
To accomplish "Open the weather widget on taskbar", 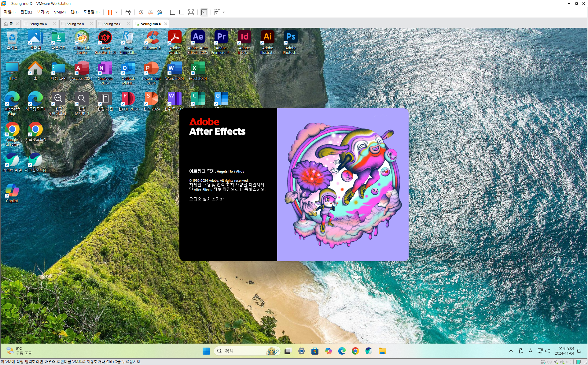I will tap(19, 351).
